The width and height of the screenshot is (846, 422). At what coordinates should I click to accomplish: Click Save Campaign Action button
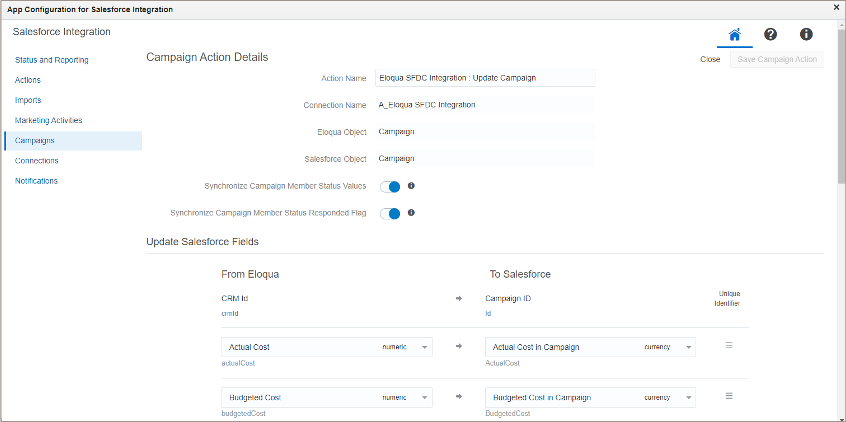tap(777, 59)
